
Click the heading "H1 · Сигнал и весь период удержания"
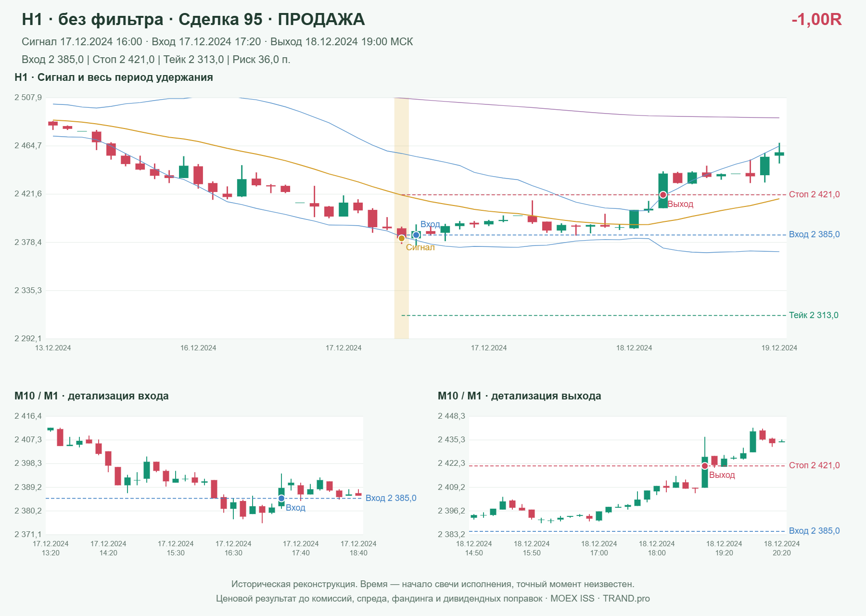coord(114,77)
